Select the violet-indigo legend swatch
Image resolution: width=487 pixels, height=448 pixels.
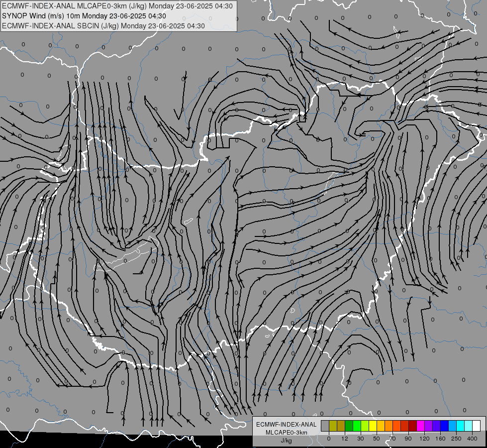(x=437, y=426)
